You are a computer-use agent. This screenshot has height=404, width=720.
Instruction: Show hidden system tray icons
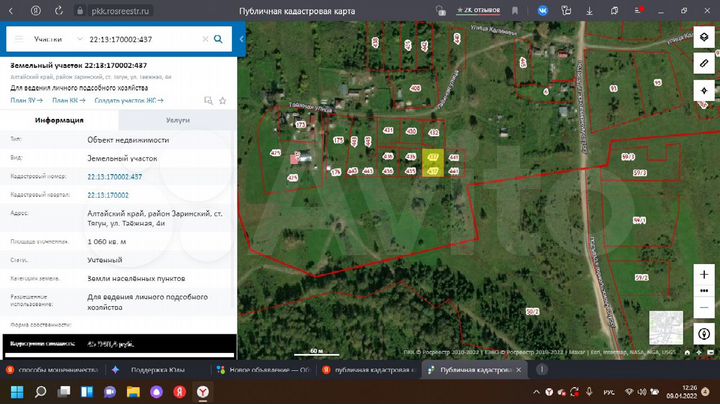536,392
